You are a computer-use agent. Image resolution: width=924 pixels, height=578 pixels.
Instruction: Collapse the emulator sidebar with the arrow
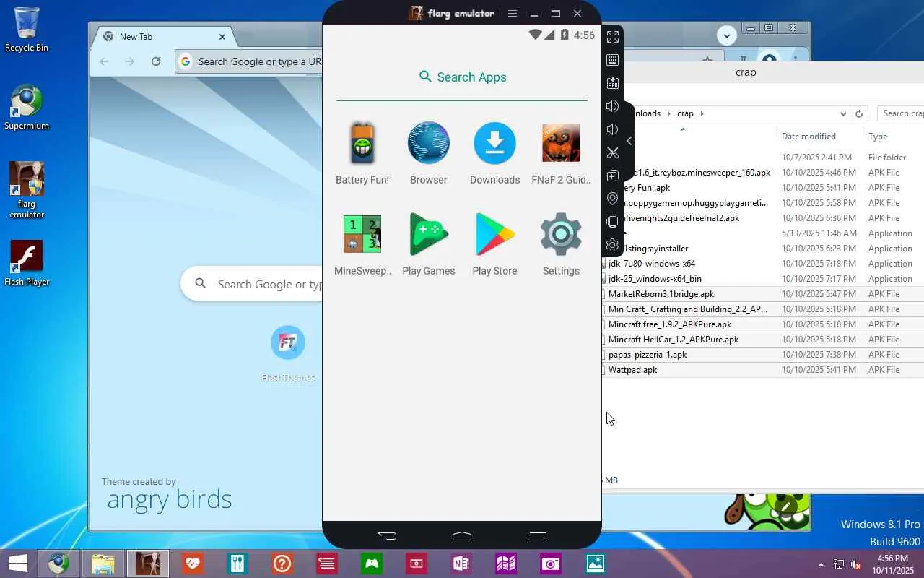(629, 141)
